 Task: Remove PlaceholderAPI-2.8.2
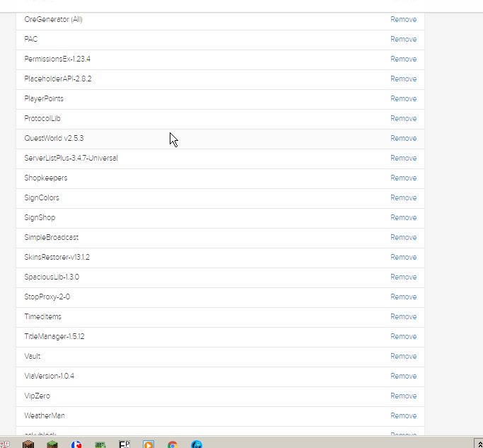pyautogui.click(x=404, y=79)
